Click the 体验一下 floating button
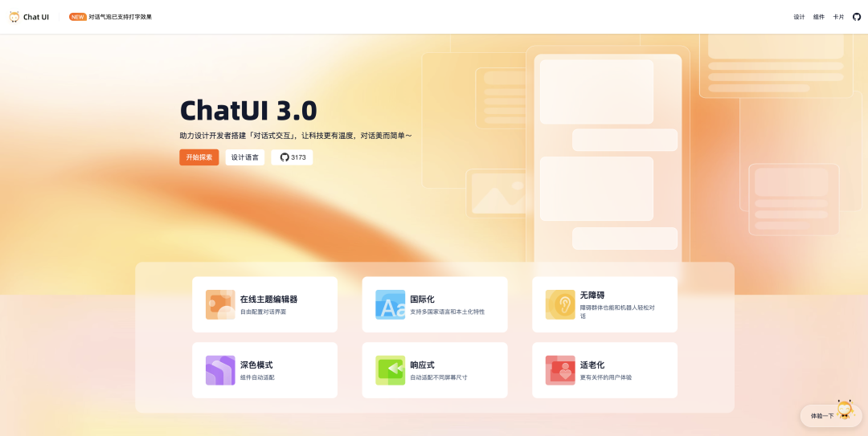Viewport: 868px width, 436px height. 822,416
